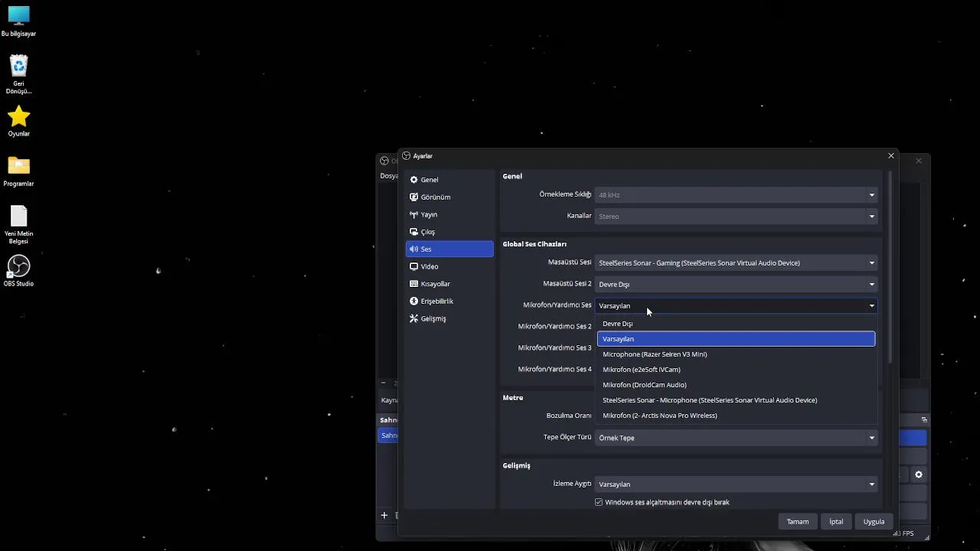Click the dock panel icon in OBS main window
The width and height of the screenshot is (980, 551).
pyautogui.click(x=924, y=420)
